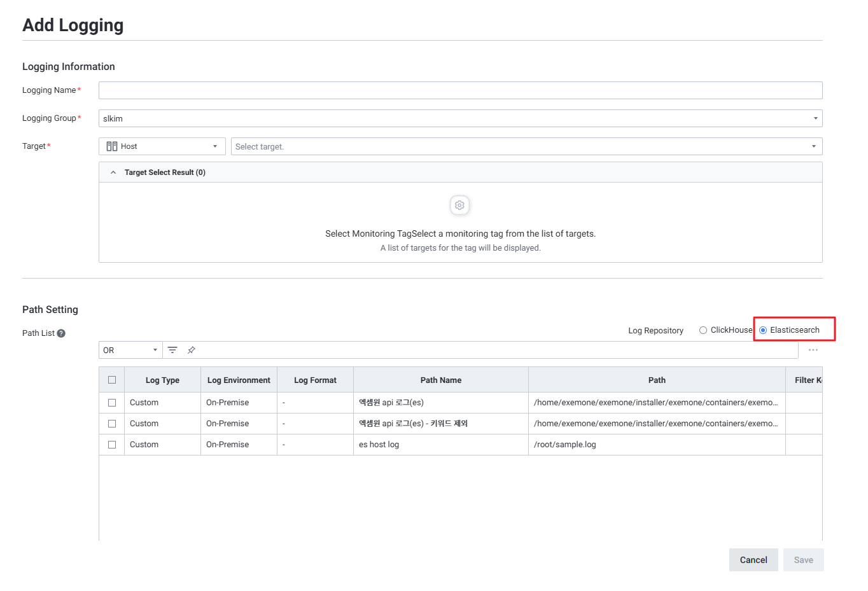Image resolution: width=868 pixels, height=591 pixels.
Task: Select the Elasticsearch radio button
Action: click(x=763, y=330)
